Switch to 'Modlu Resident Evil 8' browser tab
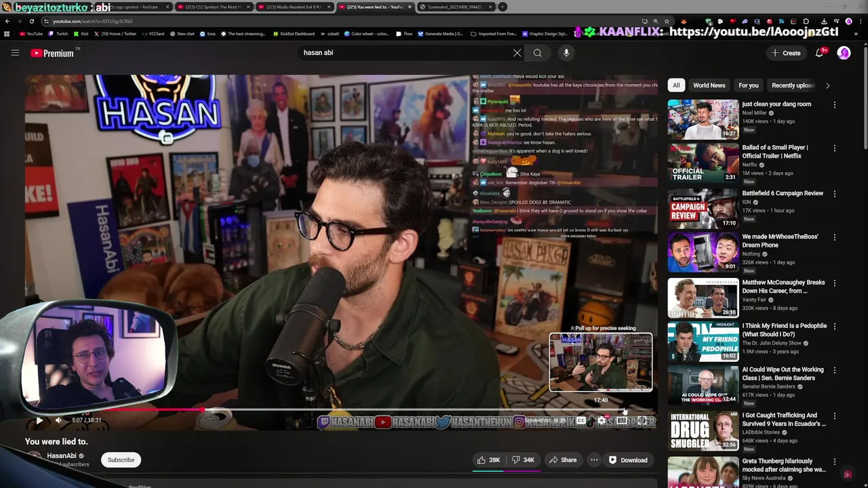 pos(294,7)
